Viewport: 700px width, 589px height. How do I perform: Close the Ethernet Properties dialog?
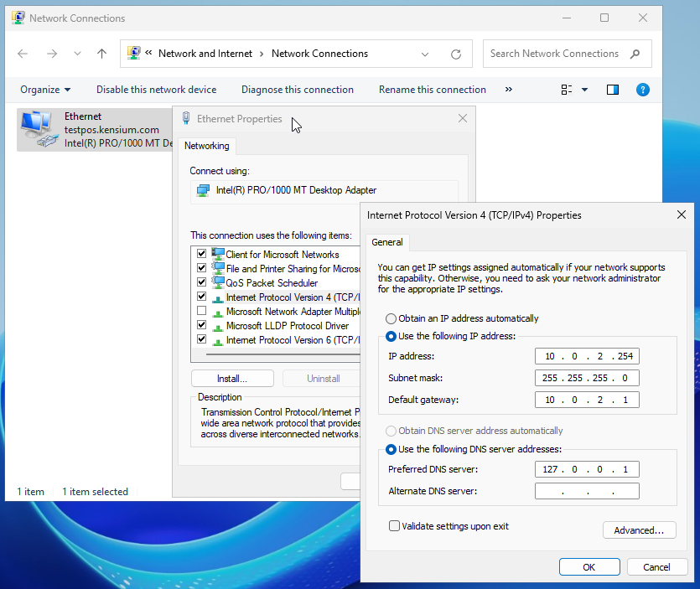463,118
